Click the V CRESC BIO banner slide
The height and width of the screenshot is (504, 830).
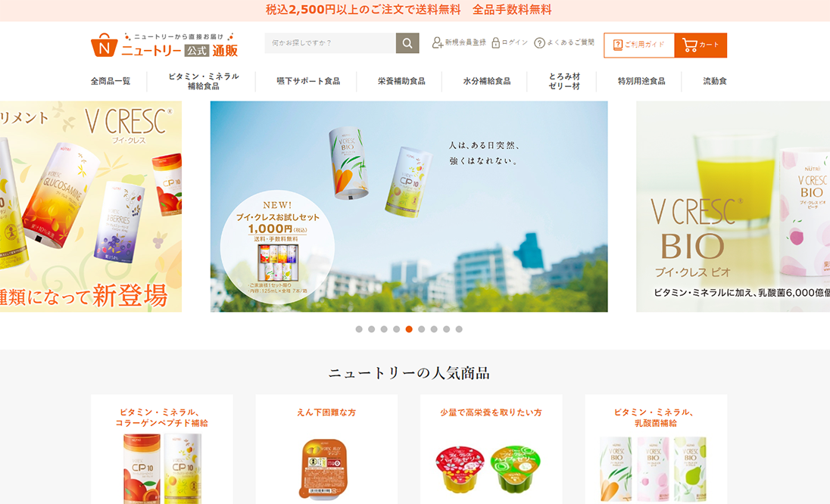733,207
